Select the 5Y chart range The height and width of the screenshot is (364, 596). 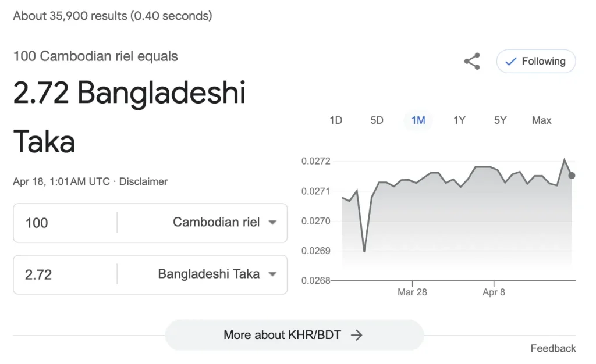(500, 120)
